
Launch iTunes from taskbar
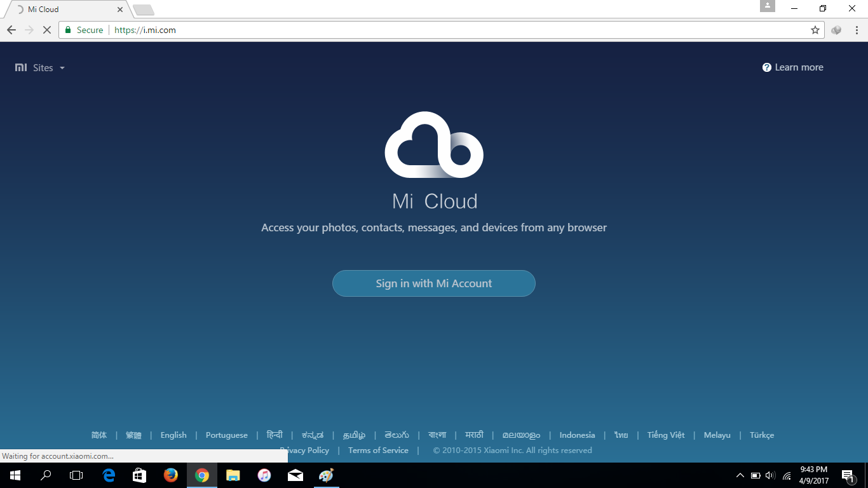[x=264, y=475]
